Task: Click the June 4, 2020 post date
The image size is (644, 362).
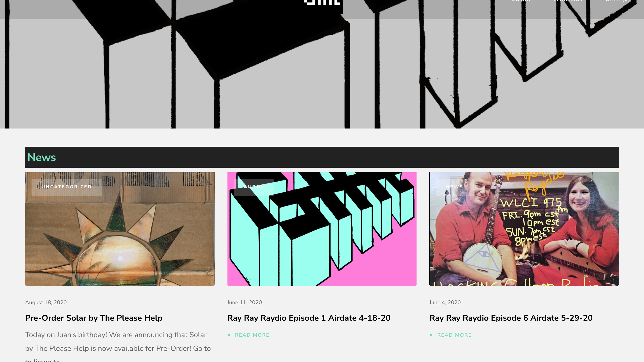Action: [445, 302]
